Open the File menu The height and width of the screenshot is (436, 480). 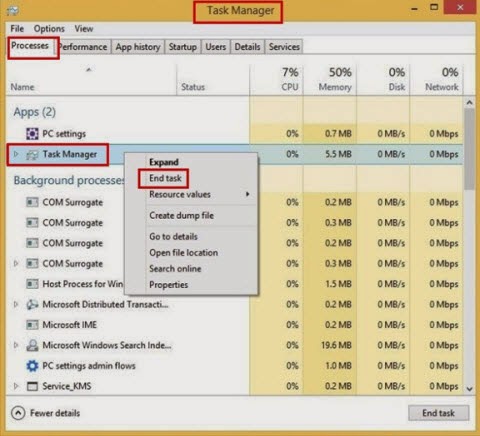pyautogui.click(x=17, y=29)
